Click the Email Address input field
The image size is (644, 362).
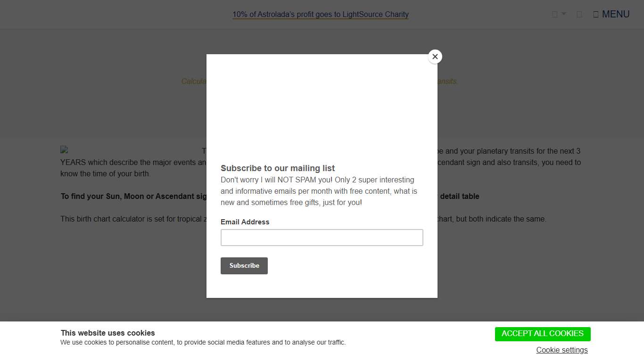point(322,238)
